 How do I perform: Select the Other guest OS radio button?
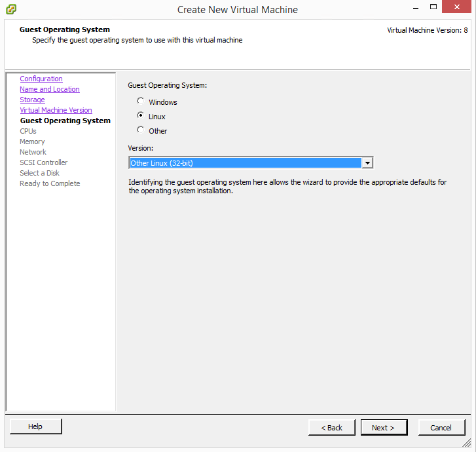tap(140, 130)
